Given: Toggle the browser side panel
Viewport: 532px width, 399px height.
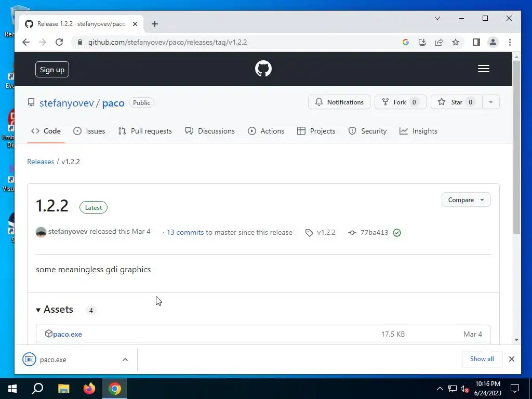Looking at the screenshot, I should pyautogui.click(x=476, y=42).
